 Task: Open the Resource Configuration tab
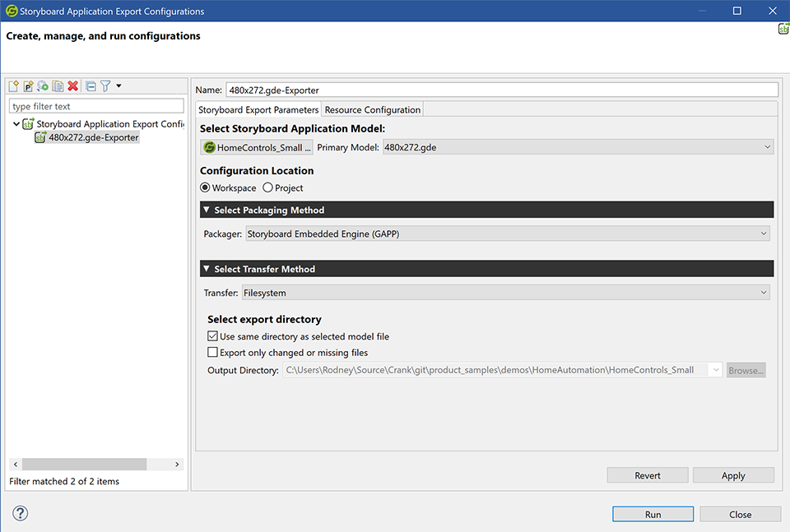[x=372, y=109]
